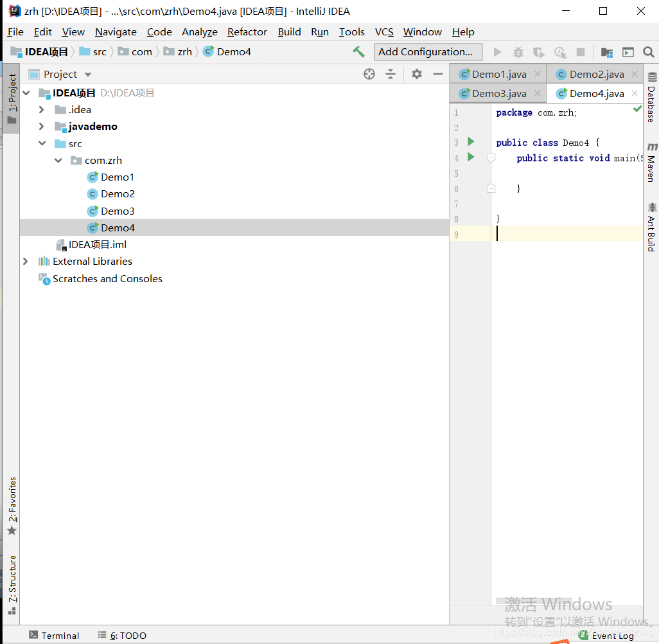Expand the javademo module

click(41, 126)
